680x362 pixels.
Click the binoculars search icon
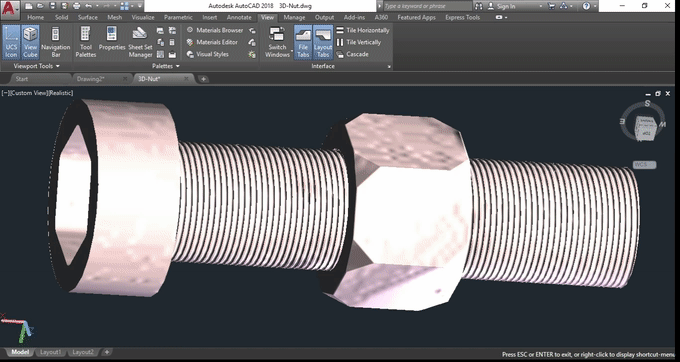479,6
